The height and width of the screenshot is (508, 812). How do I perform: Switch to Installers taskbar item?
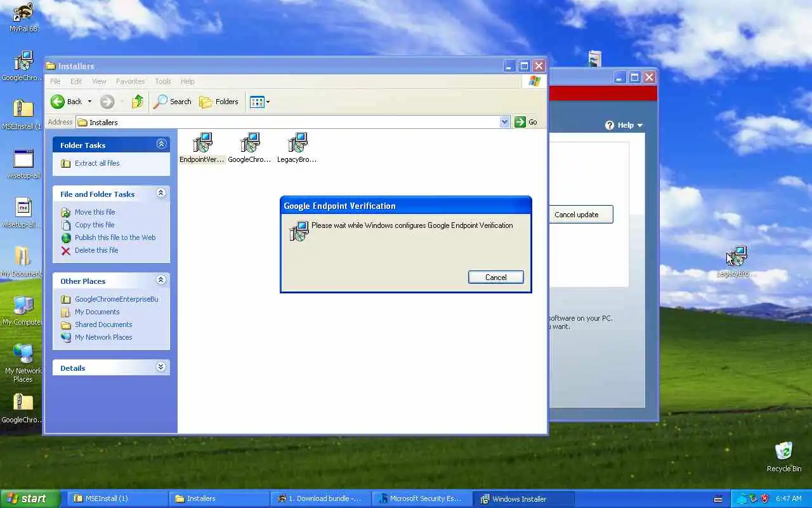(219, 498)
